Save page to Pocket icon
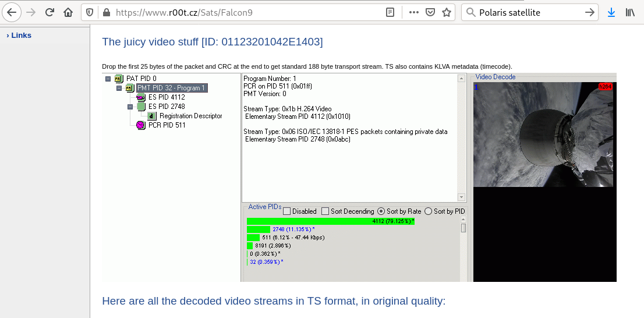 [x=430, y=12]
